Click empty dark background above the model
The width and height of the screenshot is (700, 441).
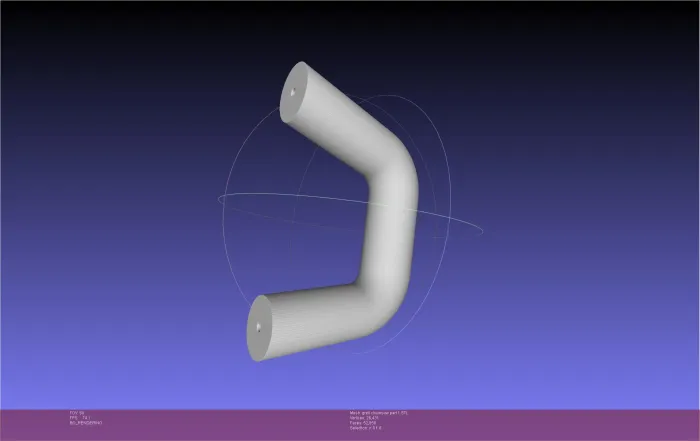[150, 40]
